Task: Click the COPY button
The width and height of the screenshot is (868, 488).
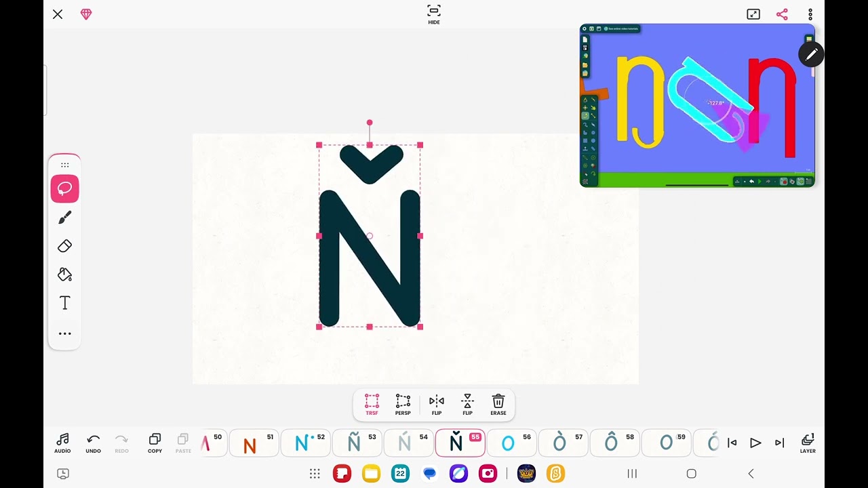Action: point(155,443)
